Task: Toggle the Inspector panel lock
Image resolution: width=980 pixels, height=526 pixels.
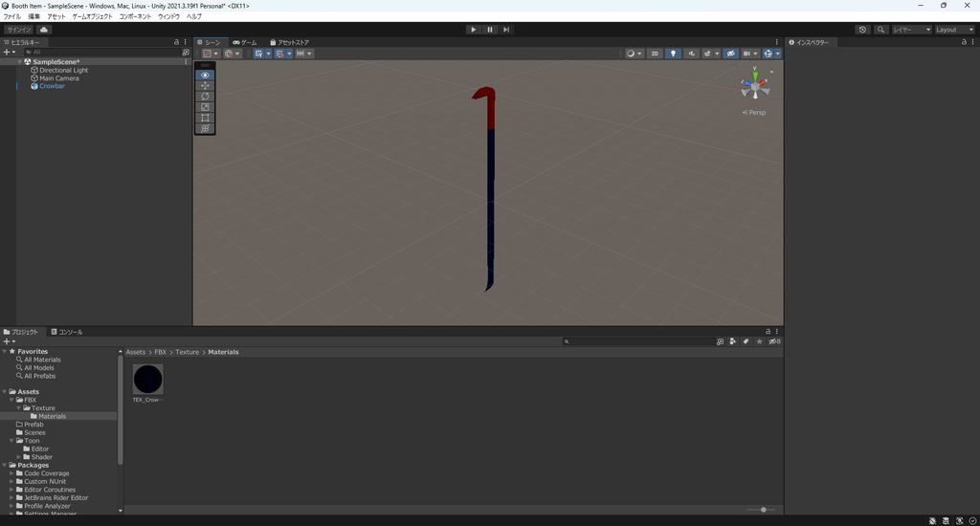Action: 964,42
